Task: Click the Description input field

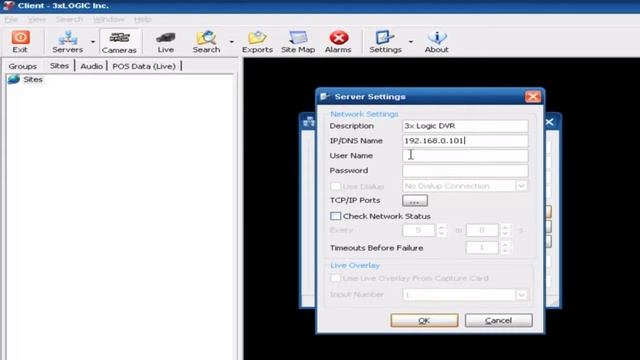Action: [465, 126]
